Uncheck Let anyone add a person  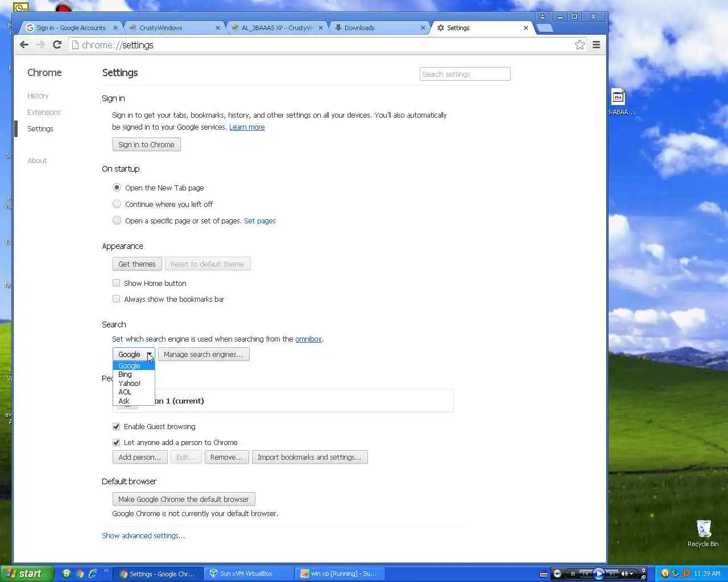coord(116,442)
